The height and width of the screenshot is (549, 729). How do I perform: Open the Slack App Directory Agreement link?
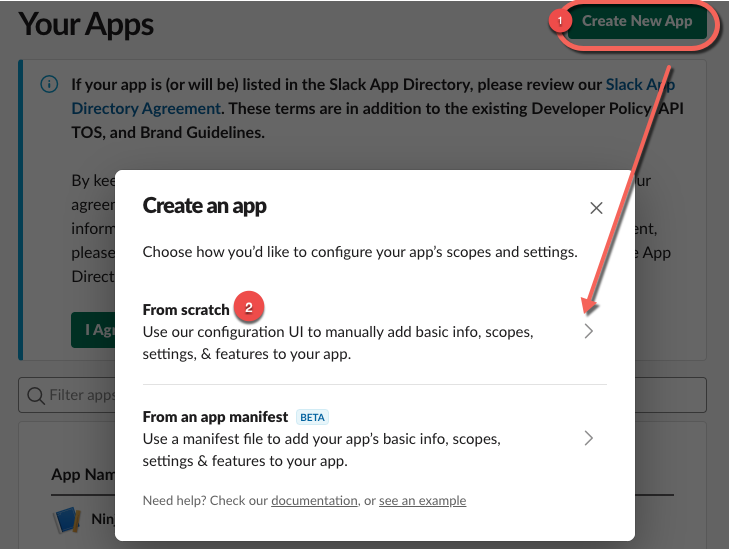pos(145,108)
